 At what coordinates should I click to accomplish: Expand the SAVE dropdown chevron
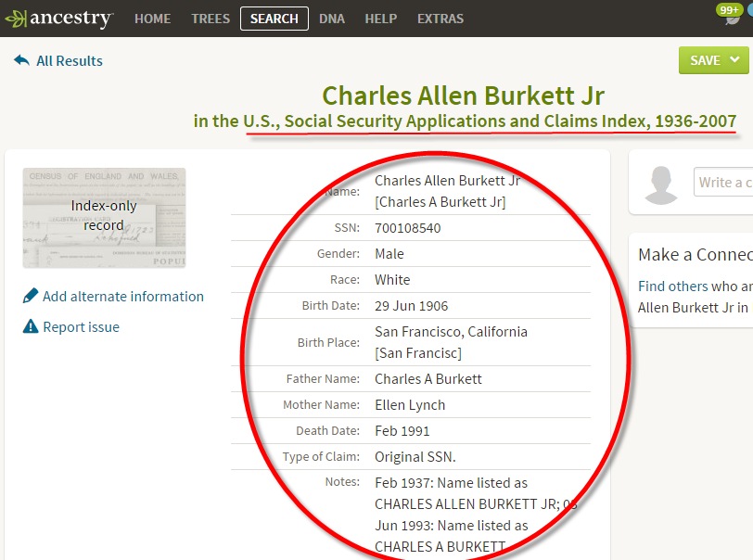736,60
